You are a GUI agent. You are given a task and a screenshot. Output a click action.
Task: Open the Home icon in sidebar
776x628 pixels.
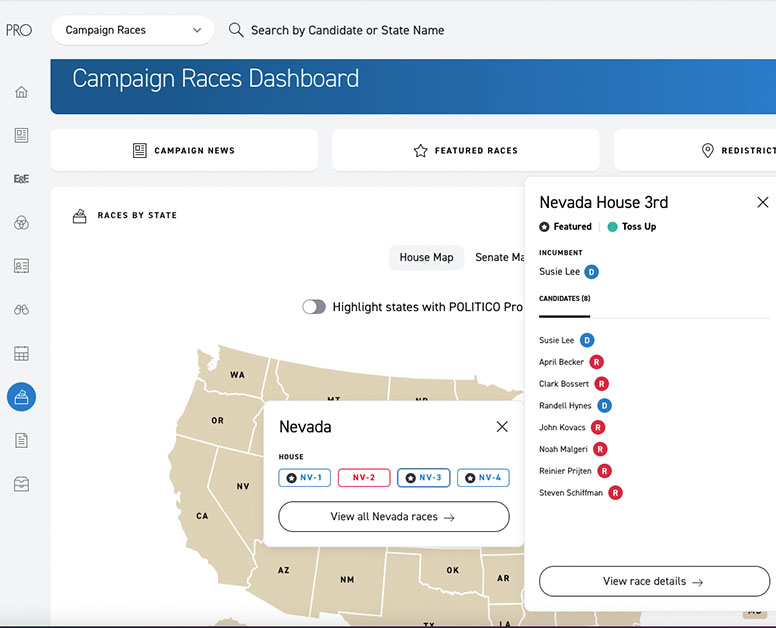21,92
